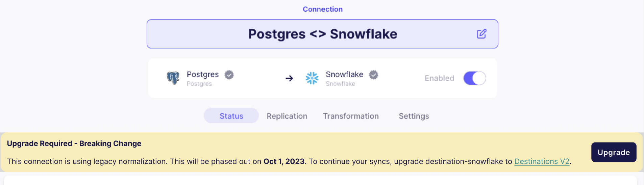Click the Postgres elephant logo
The image size is (644, 185).
coord(173,78)
